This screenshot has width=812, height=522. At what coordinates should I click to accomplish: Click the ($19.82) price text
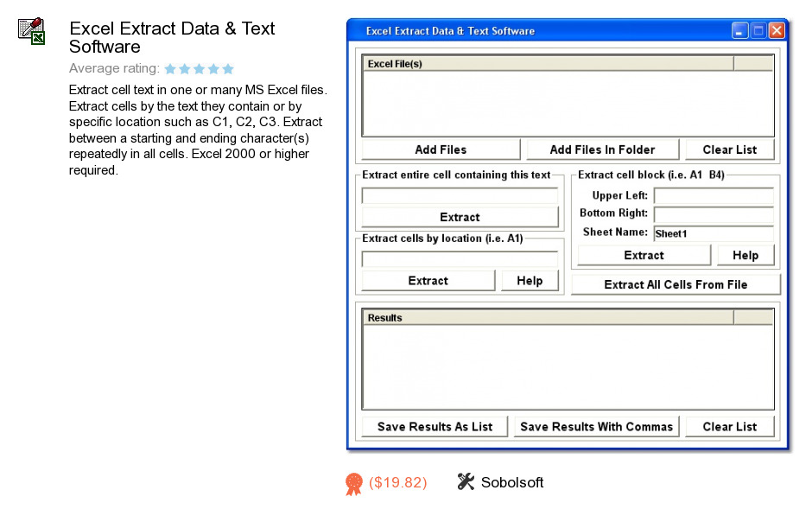[397, 482]
